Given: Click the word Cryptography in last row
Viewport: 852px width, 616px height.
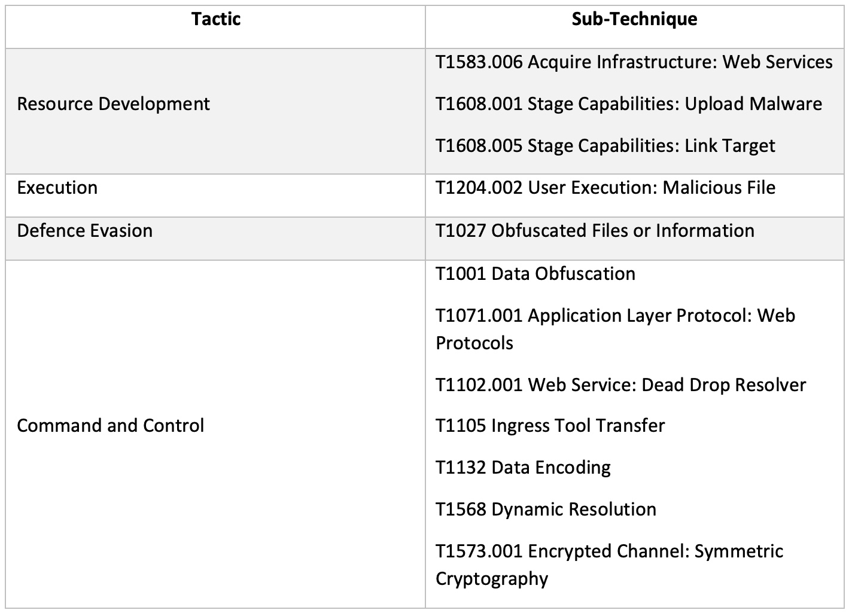Looking at the screenshot, I should click(x=491, y=579).
